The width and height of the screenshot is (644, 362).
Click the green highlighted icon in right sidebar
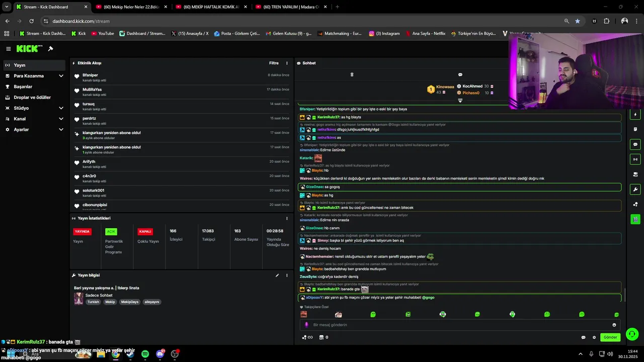tap(635, 219)
